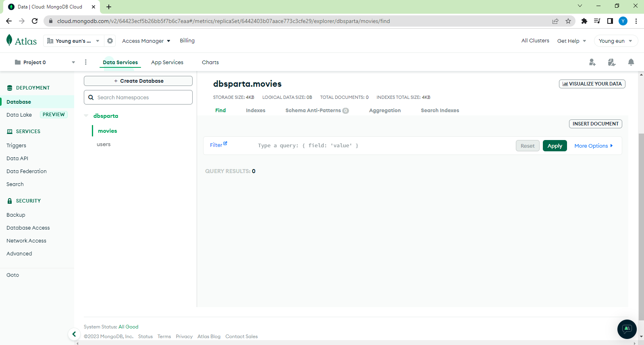Select the users collection
Viewport: 644px width, 345px height.
(104, 144)
